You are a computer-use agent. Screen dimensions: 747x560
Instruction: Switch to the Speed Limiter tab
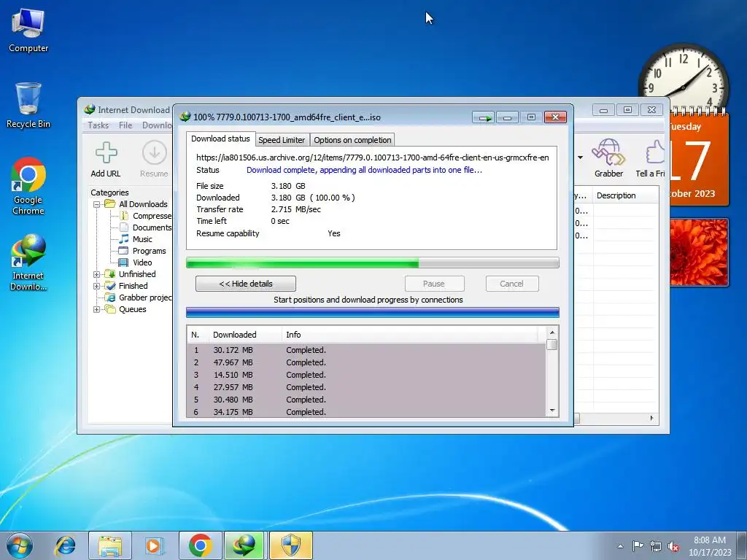pyautogui.click(x=282, y=140)
